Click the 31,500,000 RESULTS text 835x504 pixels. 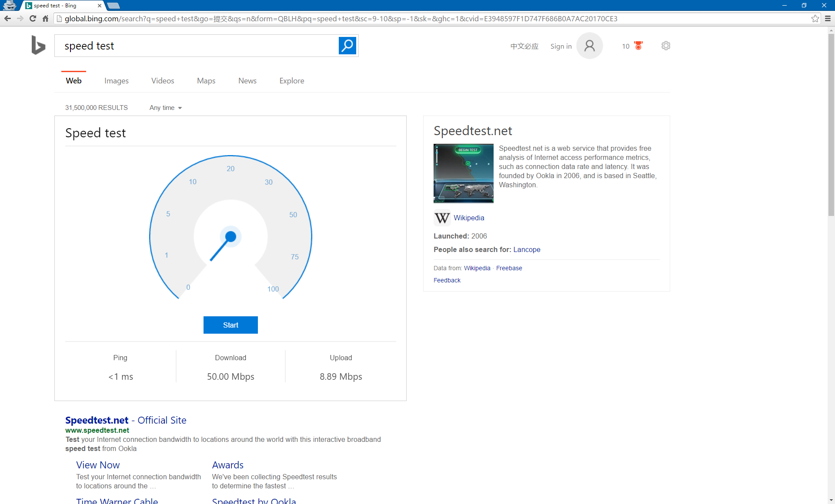coord(97,108)
